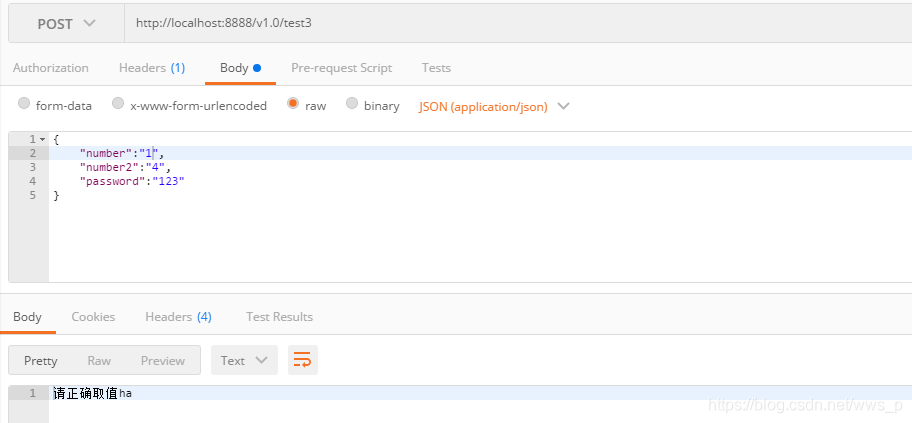Viewport: 912px width, 423px height.
Task: Collapse the JSON object fold arrow on line 1
Action: (x=42, y=140)
